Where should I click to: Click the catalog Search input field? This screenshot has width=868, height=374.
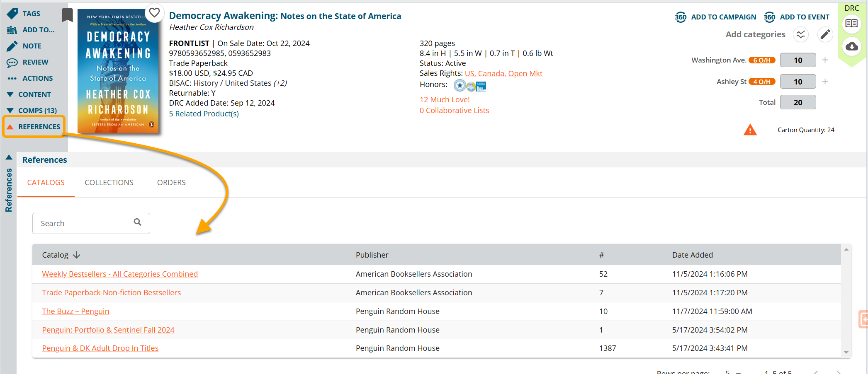[x=85, y=224]
